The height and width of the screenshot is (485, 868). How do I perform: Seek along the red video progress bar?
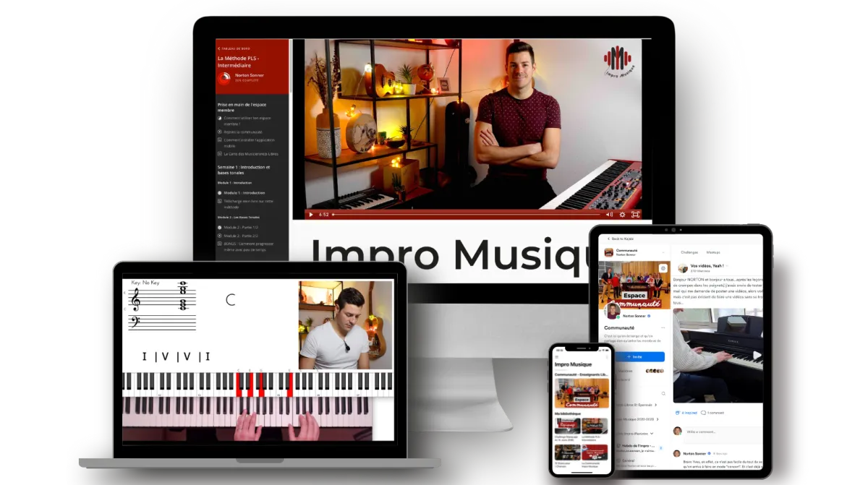pos(466,214)
